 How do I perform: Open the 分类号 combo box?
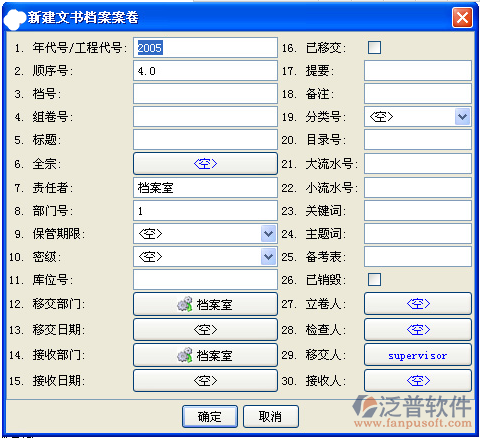pos(462,117)
